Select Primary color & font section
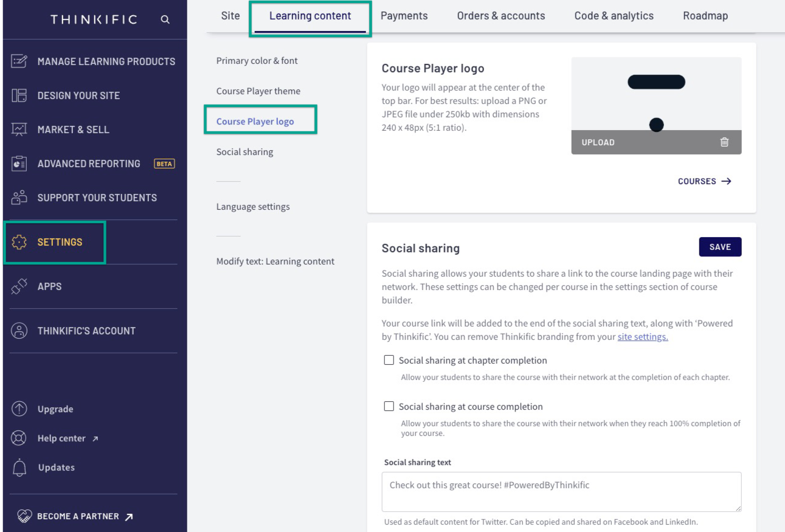The height and width of the screenshot is (532, 785). point(257,61)
